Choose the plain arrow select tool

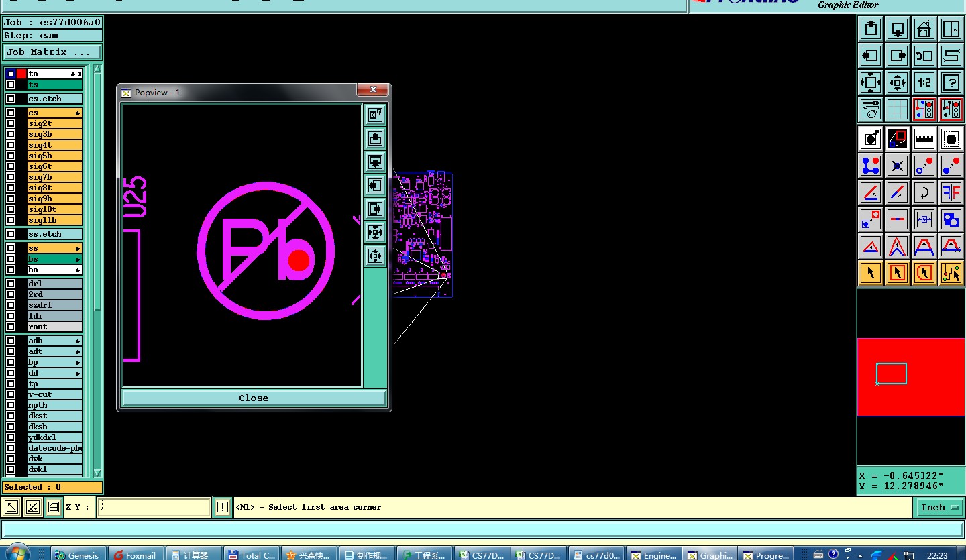871,273
